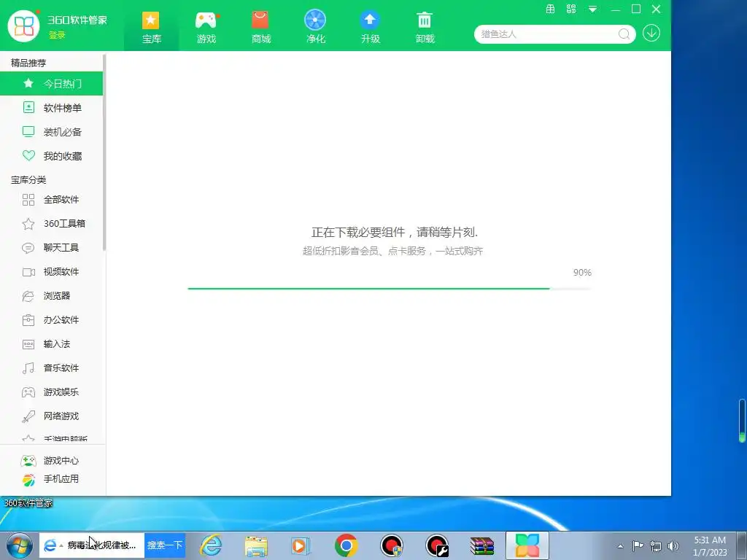Open the 卸载 tab

(425, 27)
